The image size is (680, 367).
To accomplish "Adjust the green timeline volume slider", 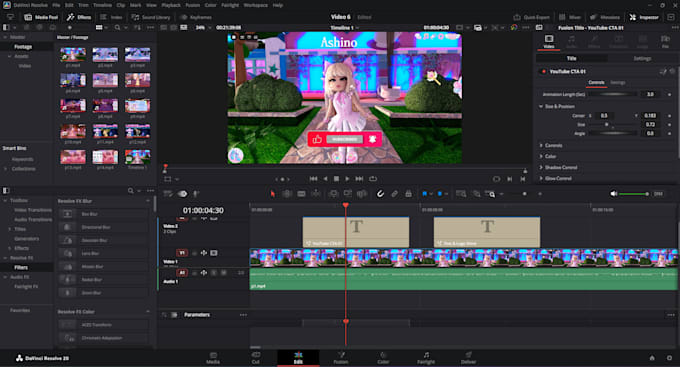I will tap(634, 194).
